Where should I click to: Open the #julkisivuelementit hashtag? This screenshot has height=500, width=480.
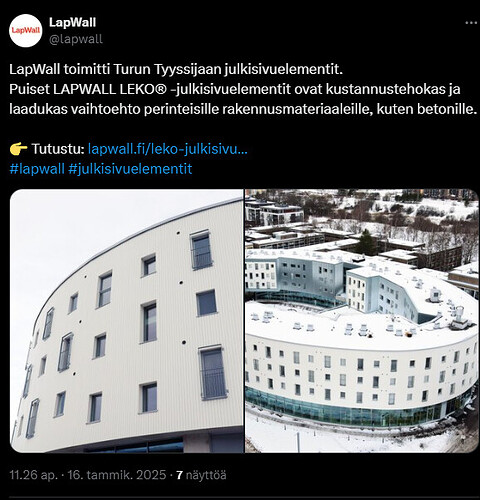pos(130,169)
